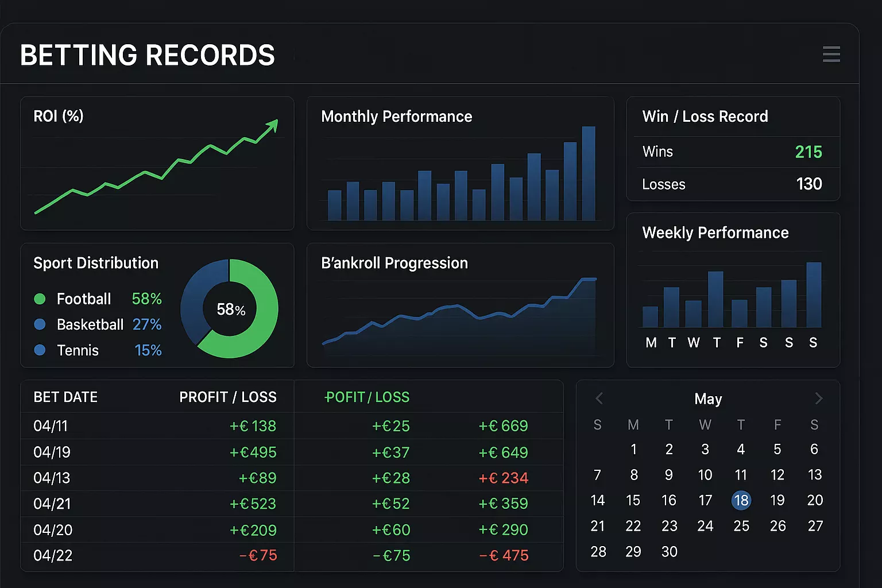Click the May month title
The image size is (882, 588).
pos(708,399)
